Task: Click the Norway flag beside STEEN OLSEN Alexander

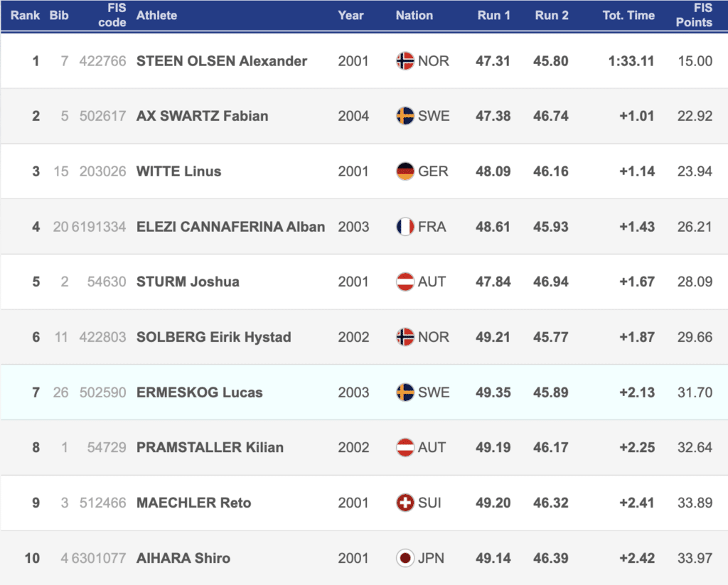Action: (405, 61)
